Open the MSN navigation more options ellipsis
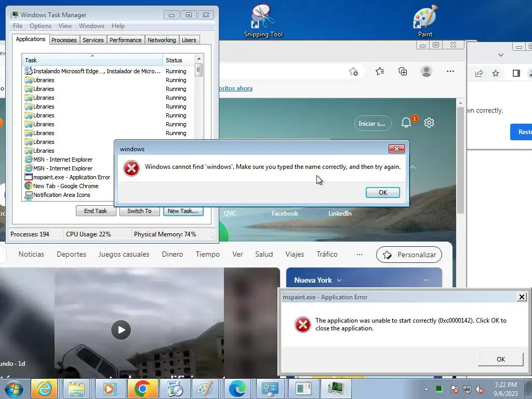The image size is (532, 399). pos(360,255)
